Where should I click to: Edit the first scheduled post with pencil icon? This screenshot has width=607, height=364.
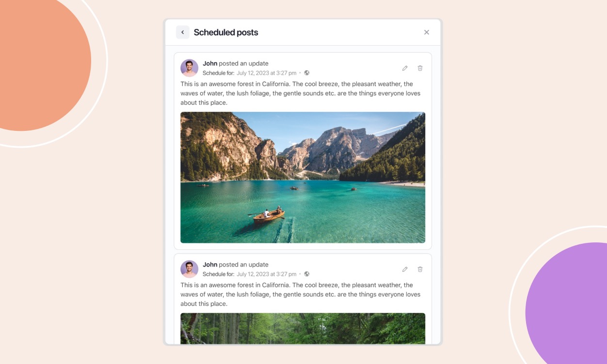405,68
